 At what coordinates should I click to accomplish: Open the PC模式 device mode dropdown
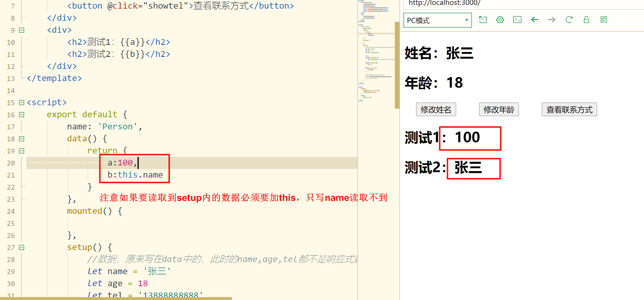(x=437, y=20)
